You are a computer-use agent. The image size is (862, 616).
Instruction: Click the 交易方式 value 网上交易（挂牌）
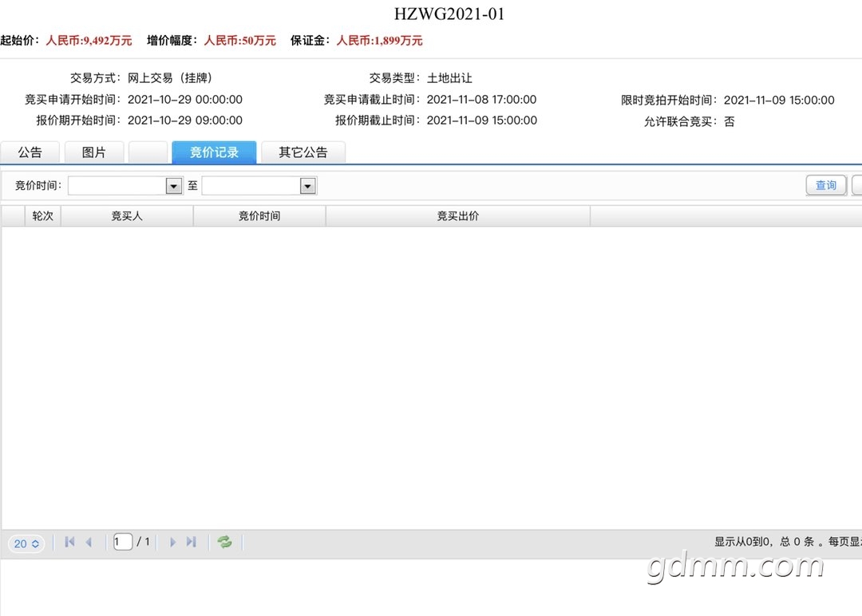(x=170, y=78)
